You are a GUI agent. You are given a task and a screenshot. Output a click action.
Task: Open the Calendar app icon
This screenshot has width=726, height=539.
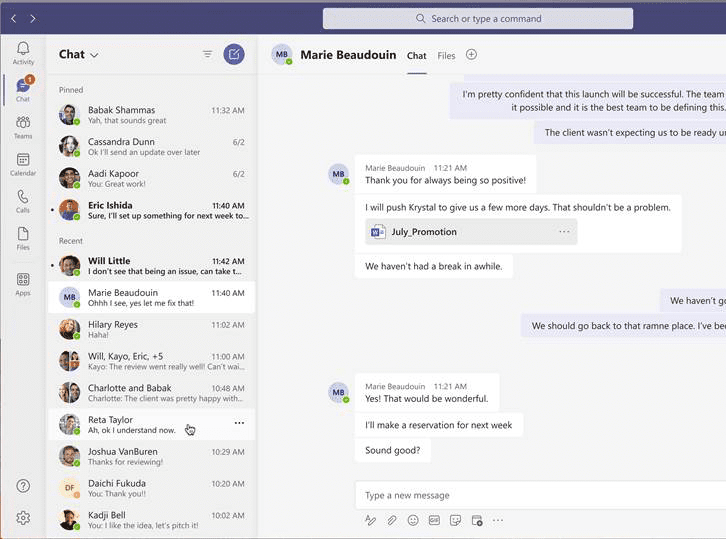click(x=23, y=164)
